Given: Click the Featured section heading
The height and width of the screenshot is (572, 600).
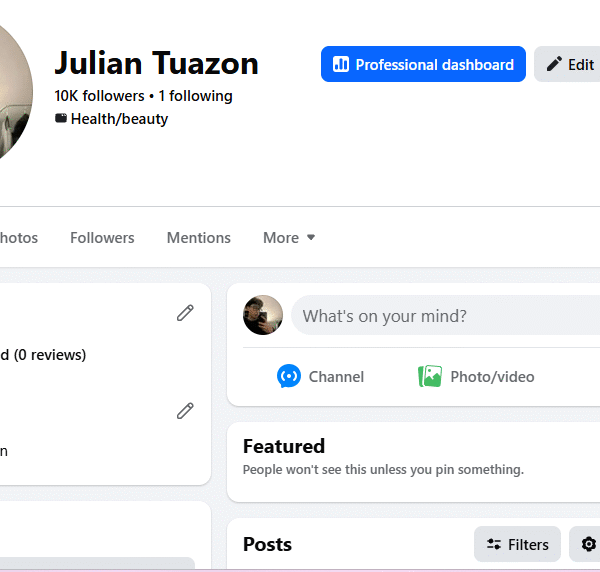Looking at the screenshot, I should 284,446.
